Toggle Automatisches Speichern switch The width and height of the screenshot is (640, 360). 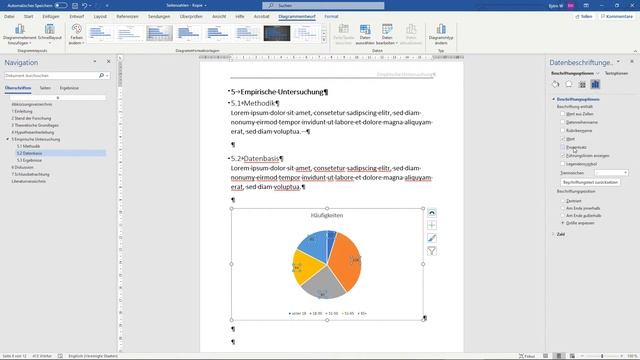coord(61,6)
